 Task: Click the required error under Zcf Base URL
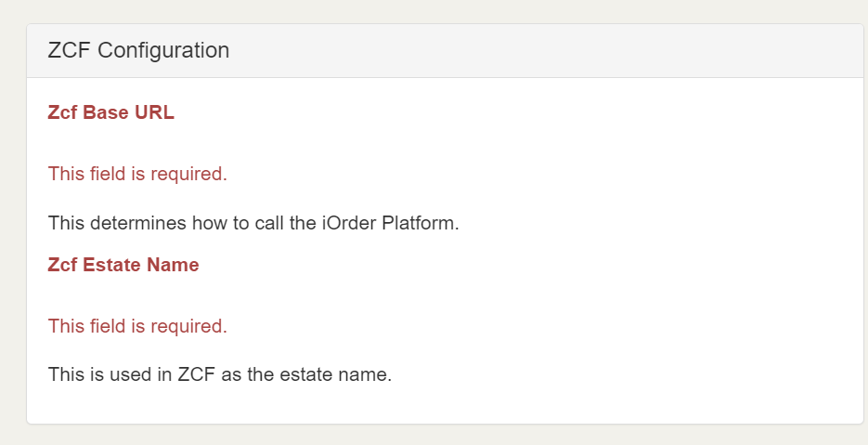[137, 174]
